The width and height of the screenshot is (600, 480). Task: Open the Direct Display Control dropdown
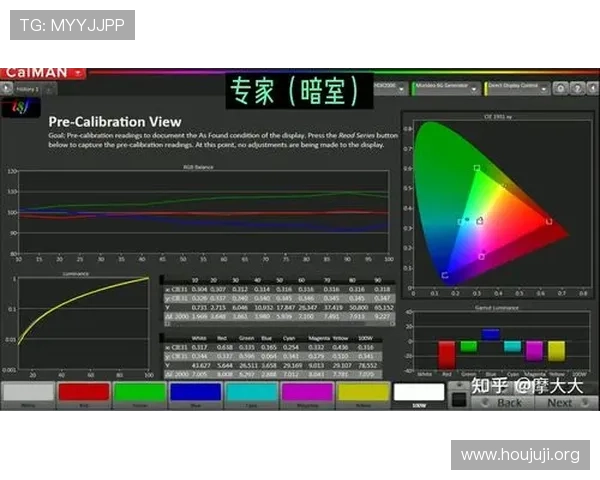[x=517, y=88]
